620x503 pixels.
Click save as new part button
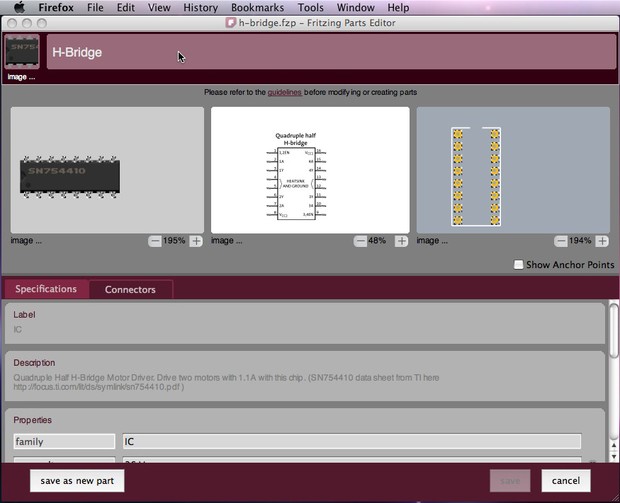pos(77,481)
